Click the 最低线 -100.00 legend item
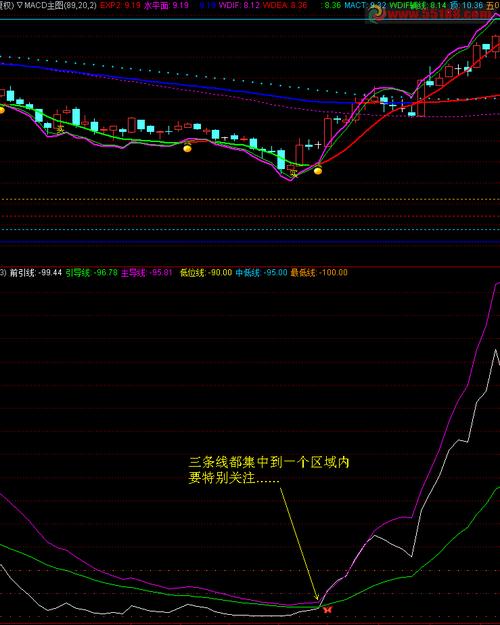The height and width of the screenshot is (625, 500). click(x=319, y=273)
